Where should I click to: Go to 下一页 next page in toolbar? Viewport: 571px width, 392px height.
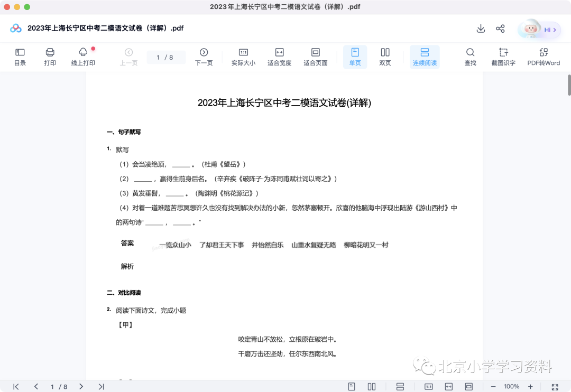pyautogui.click(x=204, y=57)
